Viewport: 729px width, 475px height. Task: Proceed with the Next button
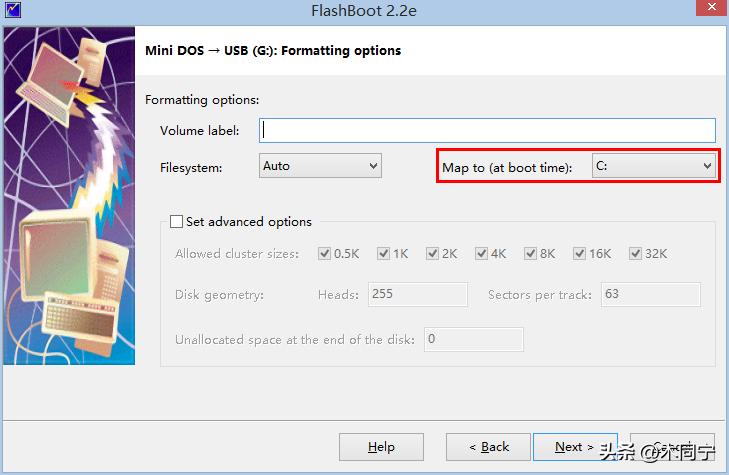click(x=574, y=447)
